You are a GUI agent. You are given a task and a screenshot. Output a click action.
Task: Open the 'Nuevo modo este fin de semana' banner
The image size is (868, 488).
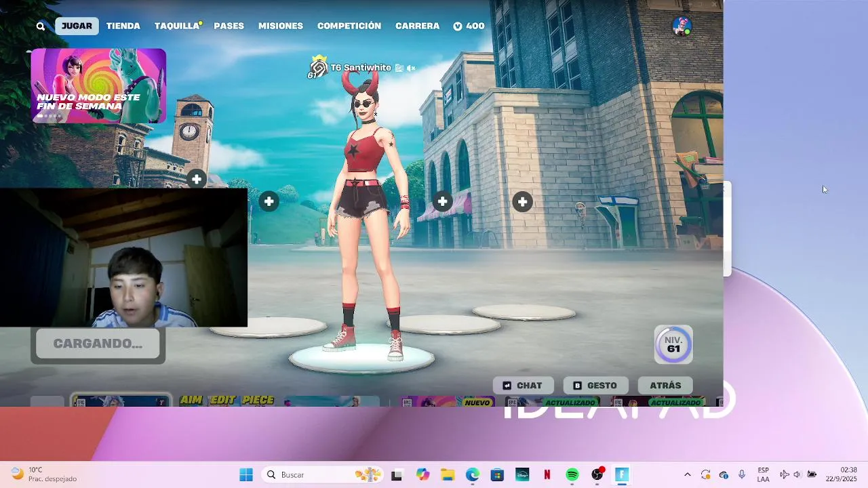(x=98, y=85)
